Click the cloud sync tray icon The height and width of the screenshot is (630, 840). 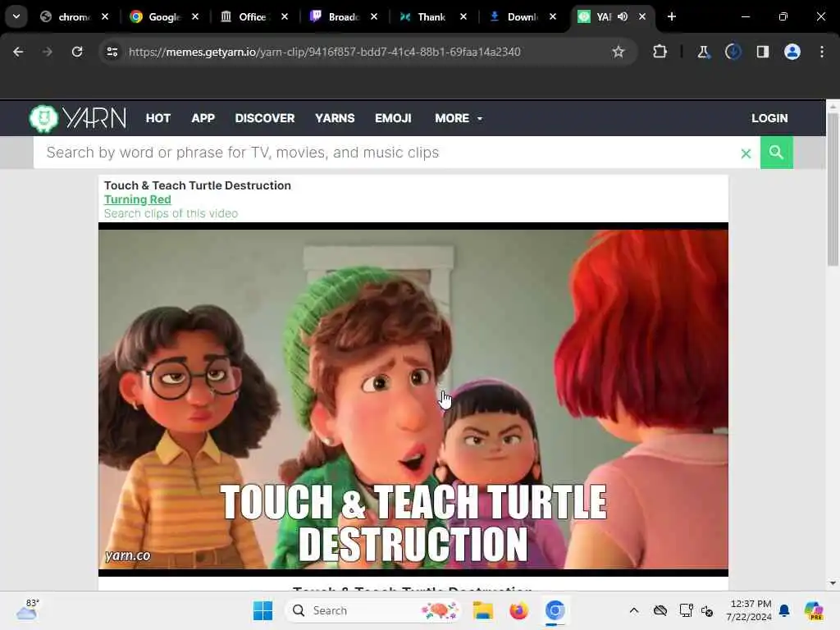pyautogui.click(x=660, y=610)
